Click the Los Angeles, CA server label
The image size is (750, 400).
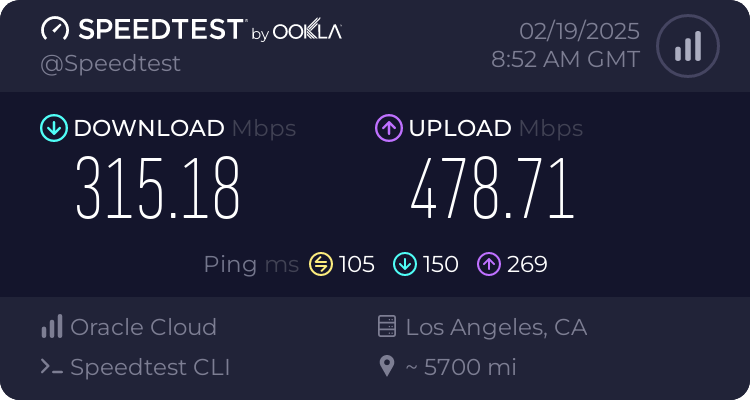[x=496, y=327]
